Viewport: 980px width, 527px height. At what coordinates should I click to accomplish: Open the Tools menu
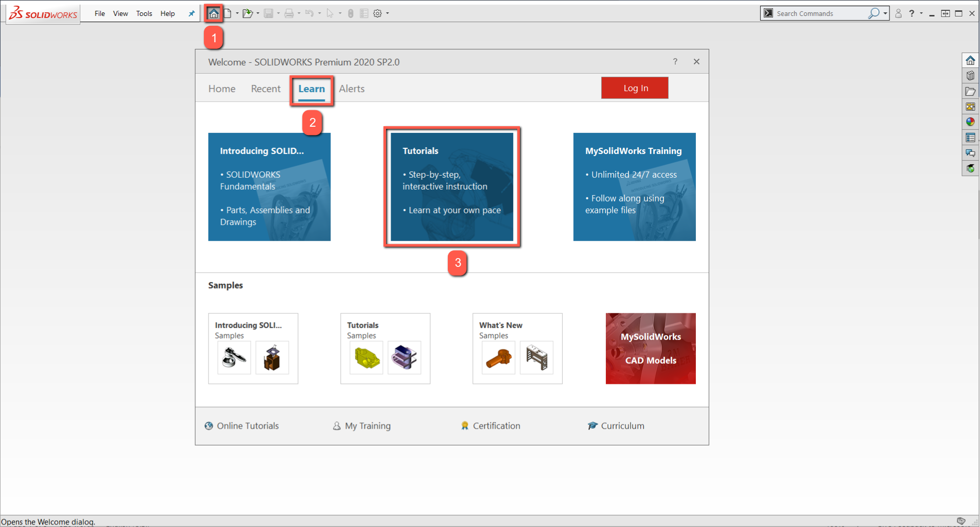(x=144, y=13)
